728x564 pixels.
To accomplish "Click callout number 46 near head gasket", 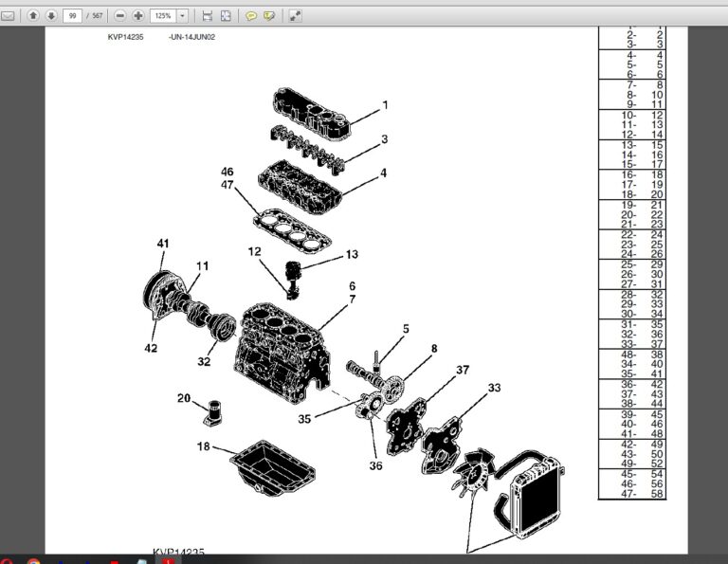I will 227,172.
